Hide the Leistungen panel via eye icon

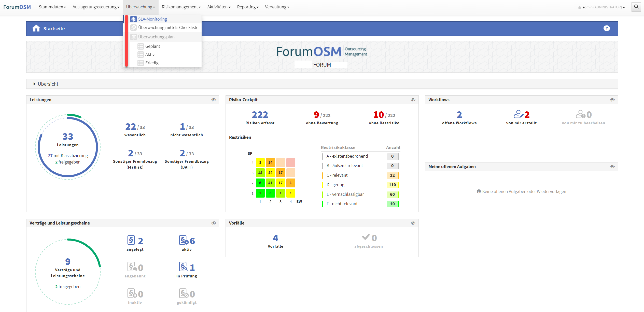pos(214,100)
